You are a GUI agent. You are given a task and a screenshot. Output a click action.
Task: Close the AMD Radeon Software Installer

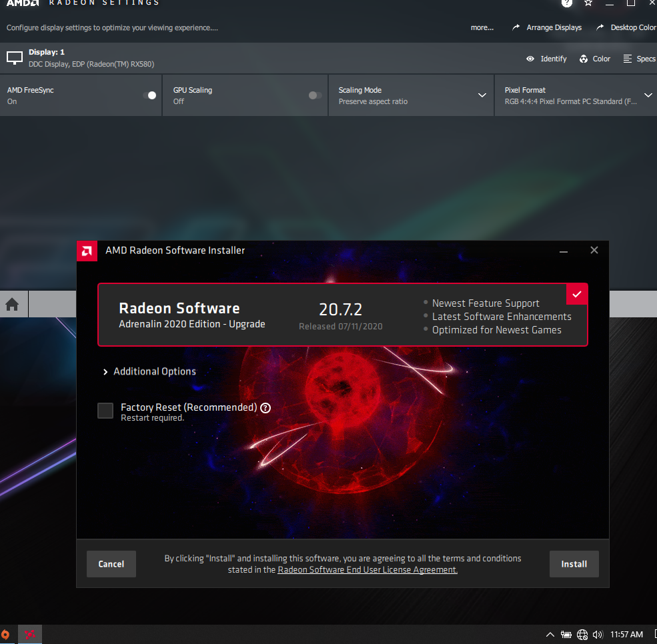click(594, 251)
